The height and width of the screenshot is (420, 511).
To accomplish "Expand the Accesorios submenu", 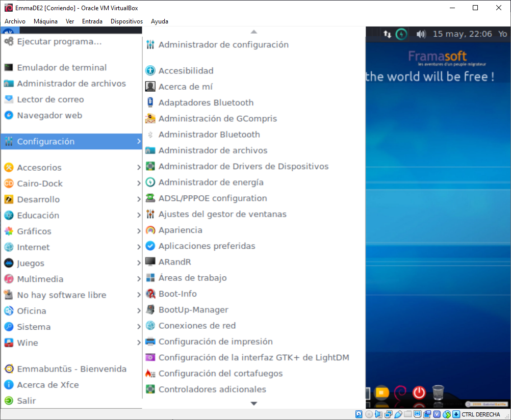I will click(x=39, y=168).
